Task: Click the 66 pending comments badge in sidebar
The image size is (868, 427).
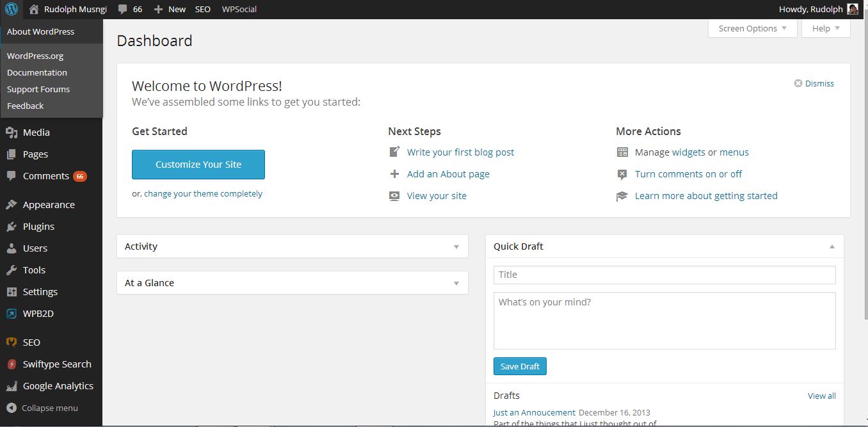Action: 80,176
